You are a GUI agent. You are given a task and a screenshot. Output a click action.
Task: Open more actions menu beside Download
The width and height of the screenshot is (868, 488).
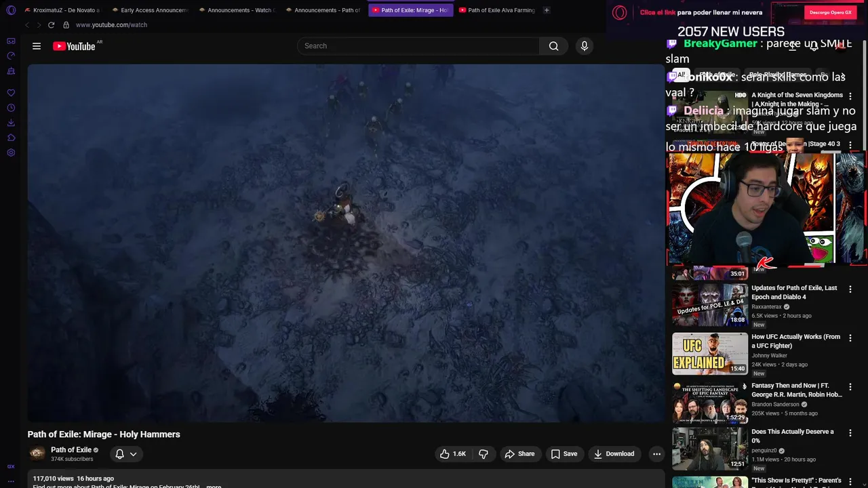pos(656,454)
